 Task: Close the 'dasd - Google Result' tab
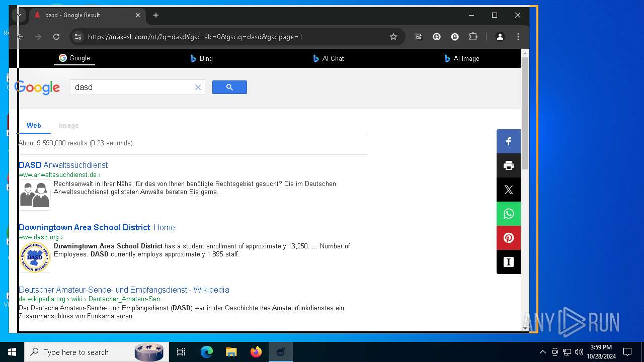click(138, 15)
